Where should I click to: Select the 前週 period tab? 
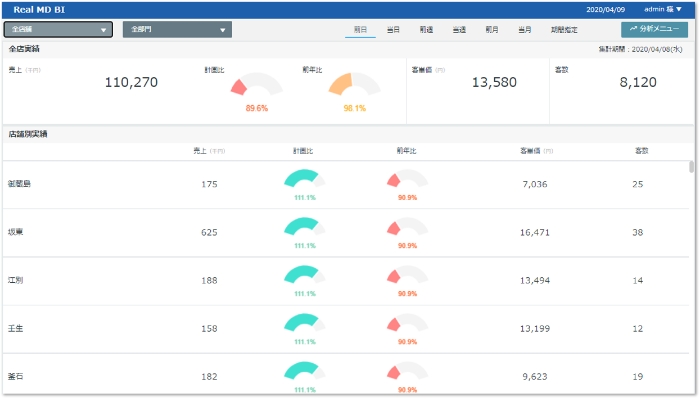click(426, 29)
